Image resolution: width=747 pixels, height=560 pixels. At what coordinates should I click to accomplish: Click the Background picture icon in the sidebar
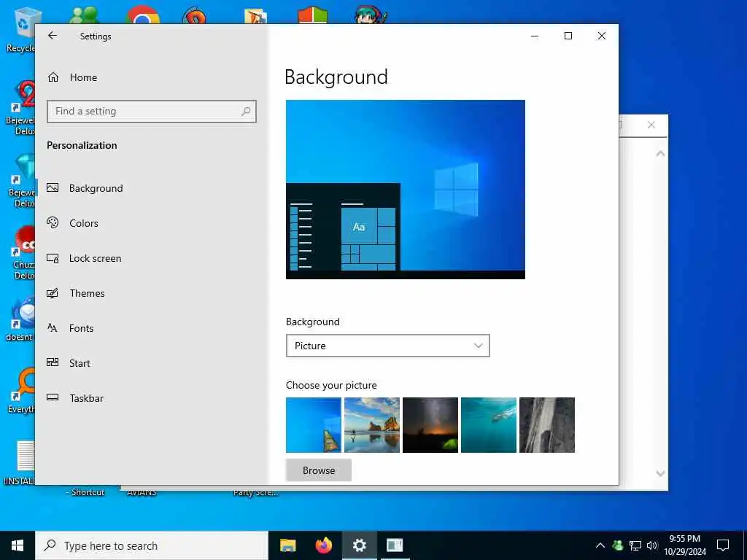click(53, 187)
